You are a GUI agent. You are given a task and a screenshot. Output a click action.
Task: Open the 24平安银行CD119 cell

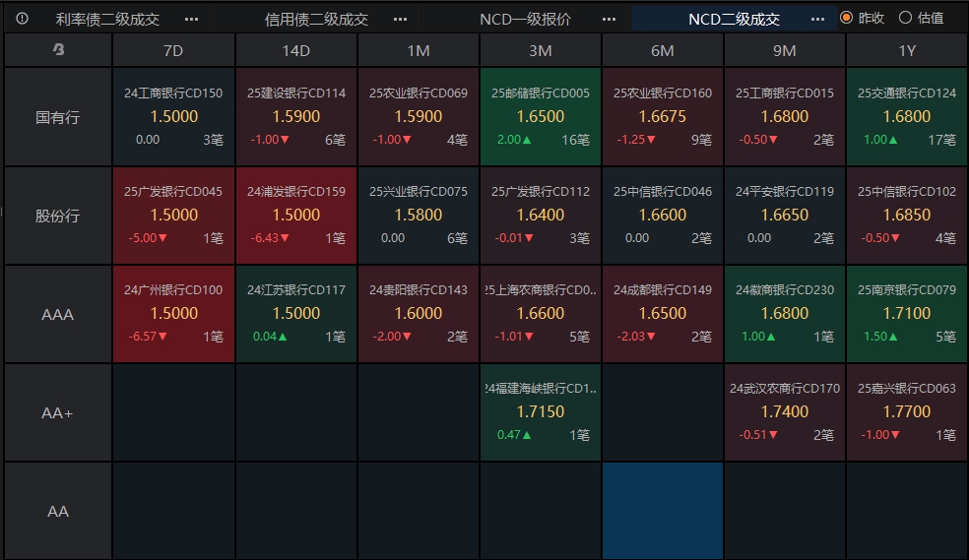click(x=785, y=216)
